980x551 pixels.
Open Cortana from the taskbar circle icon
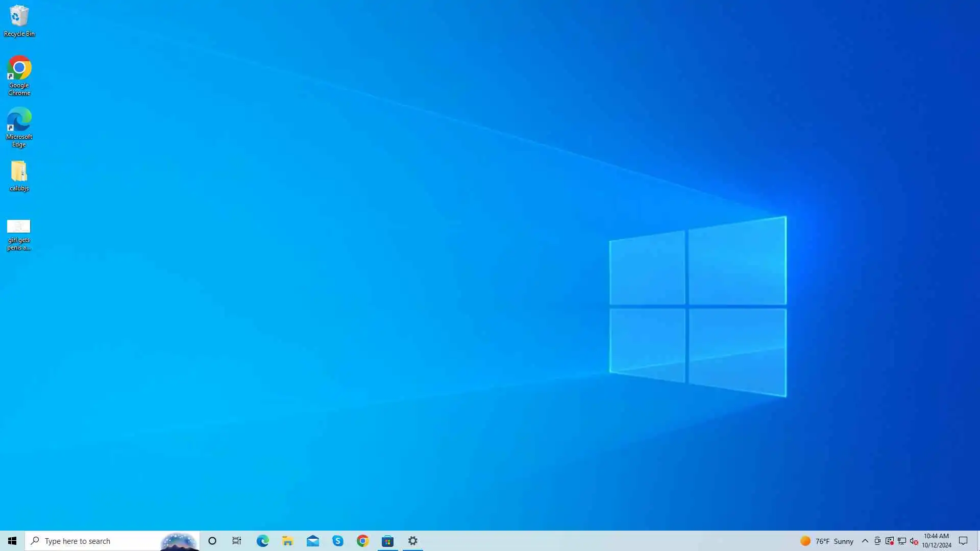(x=212, y=541)
